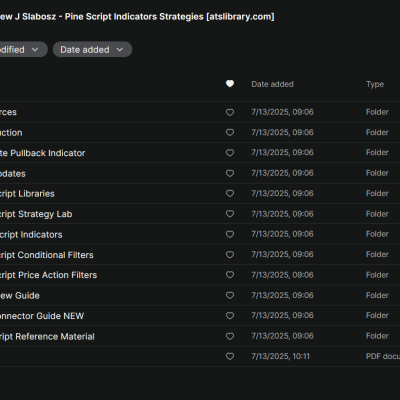The image size is (400, 400).
Task: Open the Pullback Indicator folder
Action: click(x=42, y=153)
